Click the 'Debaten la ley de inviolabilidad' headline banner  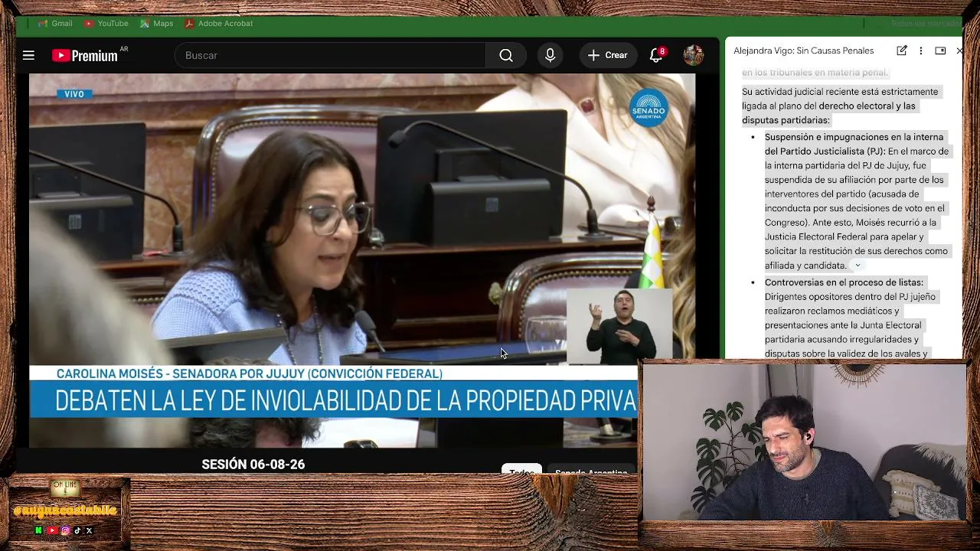coord(333,400)
